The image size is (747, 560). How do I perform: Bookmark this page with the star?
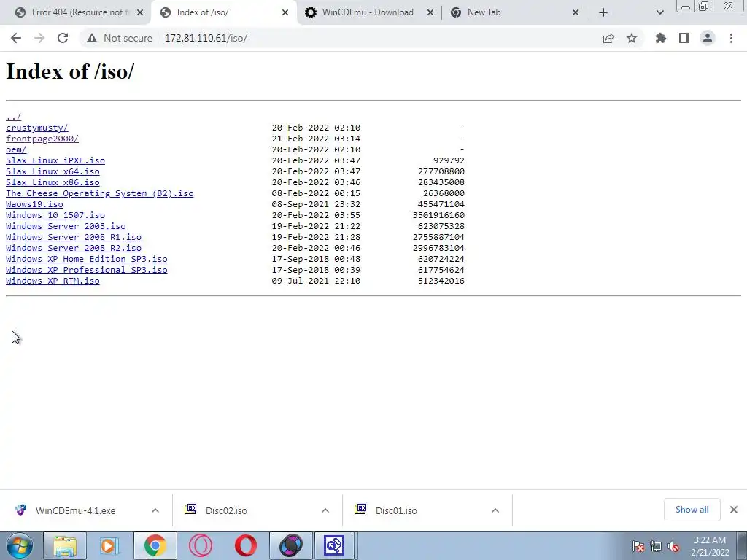pyautogui.click(x=632, y=38)
